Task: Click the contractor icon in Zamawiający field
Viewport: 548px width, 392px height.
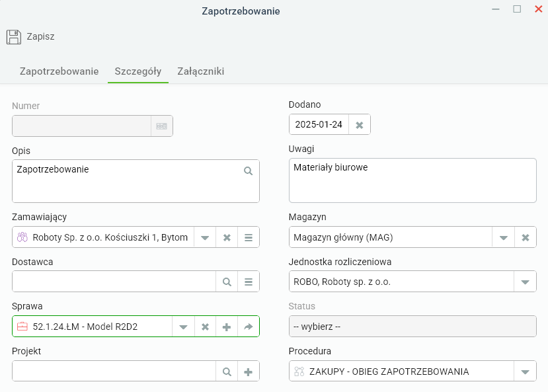Action: (x=22, y=237)
